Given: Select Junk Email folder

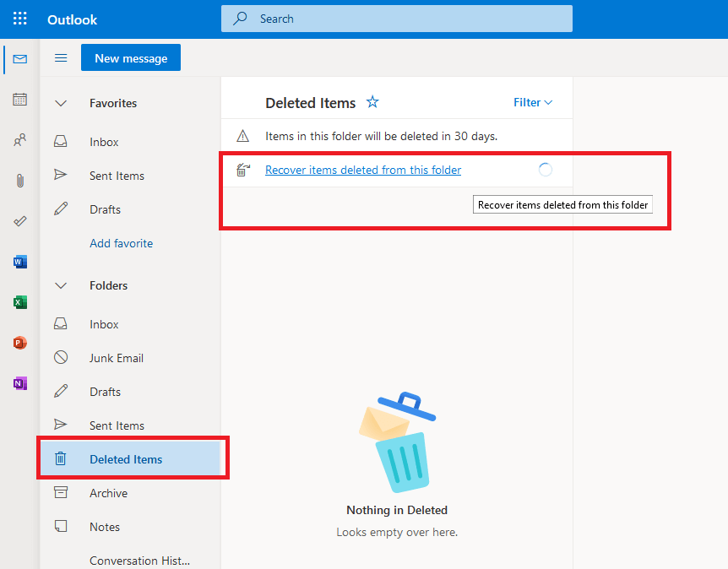Looking at the screenshot, I should pyautogui.click(x=117, y=358).
